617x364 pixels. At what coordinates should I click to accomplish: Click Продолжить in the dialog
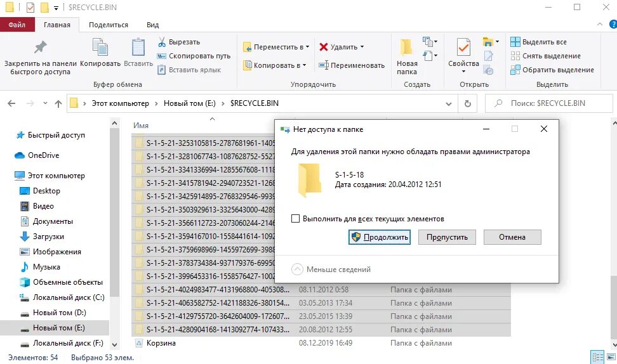point(380,237)
